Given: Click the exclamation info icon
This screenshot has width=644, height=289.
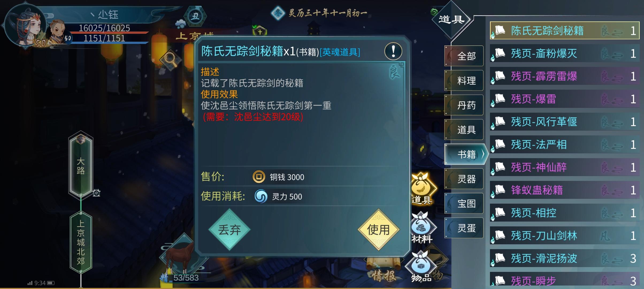Looking at the screenshot, I should point(393,51).
